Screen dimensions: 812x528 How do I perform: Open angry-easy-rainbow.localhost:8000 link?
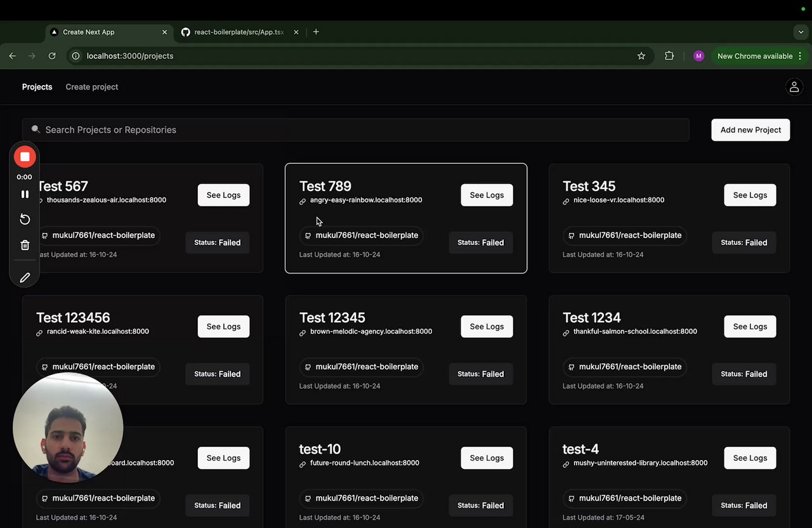point(366,200)
